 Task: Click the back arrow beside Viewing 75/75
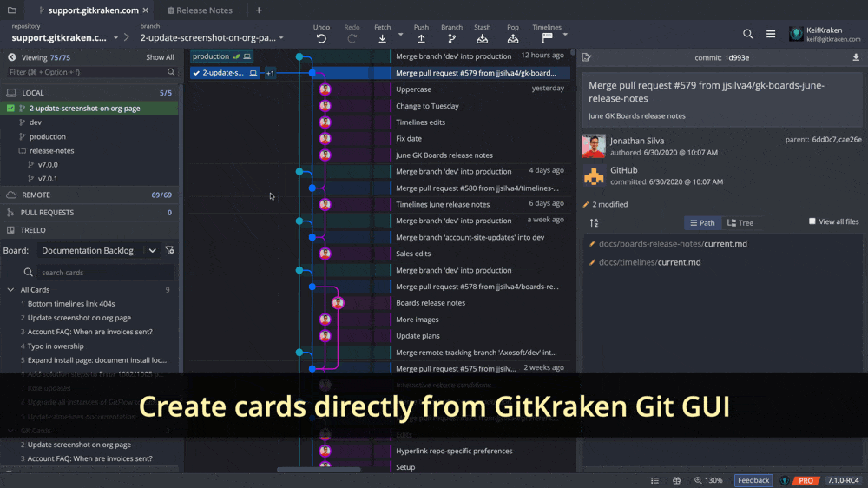coord(11,57)
